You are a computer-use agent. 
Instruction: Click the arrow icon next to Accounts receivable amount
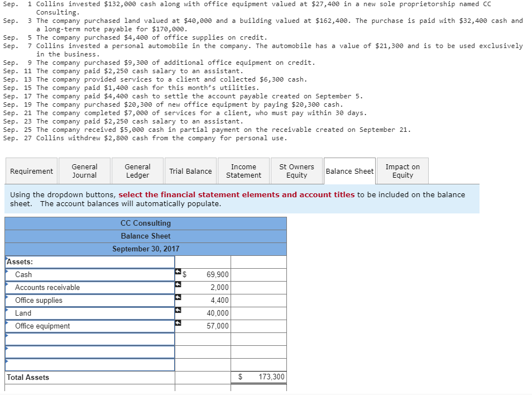click(178, 285)
